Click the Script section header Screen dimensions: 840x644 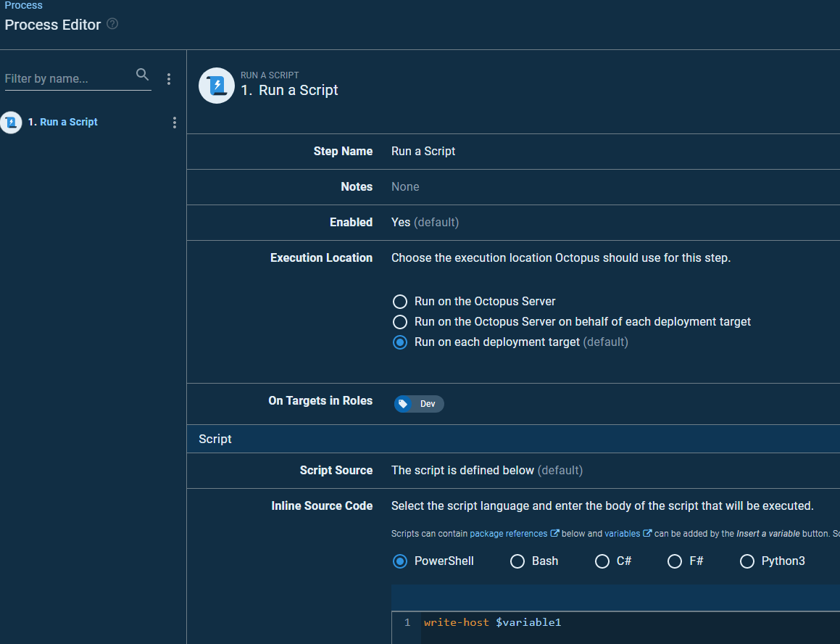point(215,438)
